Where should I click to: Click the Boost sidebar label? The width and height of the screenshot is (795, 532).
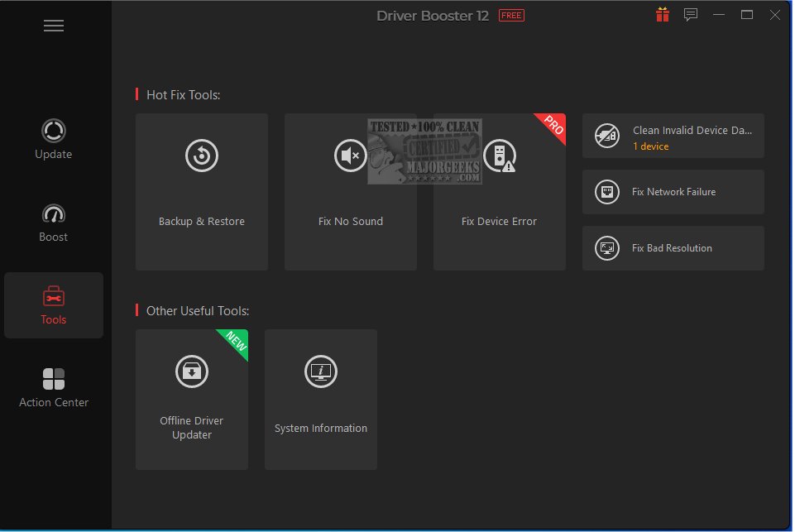coord(53,237)
